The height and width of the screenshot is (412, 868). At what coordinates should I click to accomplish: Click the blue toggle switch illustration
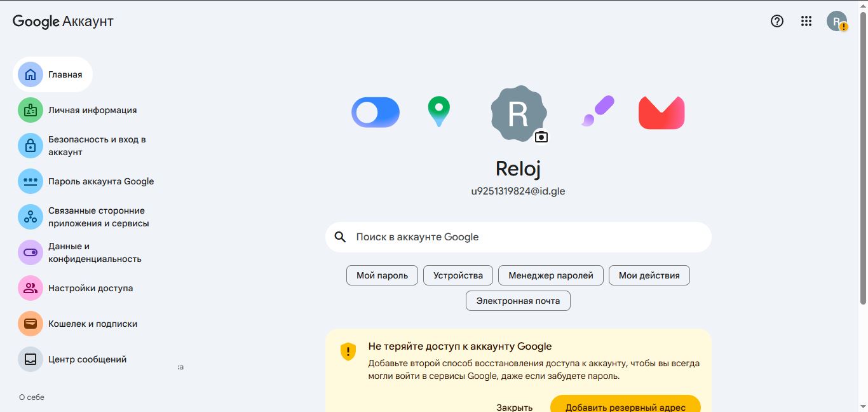(x=376, y=112)
